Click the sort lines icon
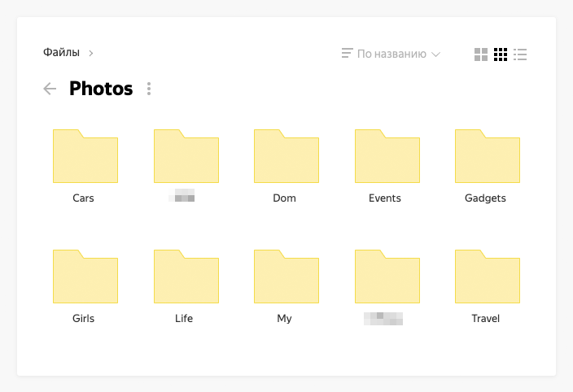 coord(348,54)
